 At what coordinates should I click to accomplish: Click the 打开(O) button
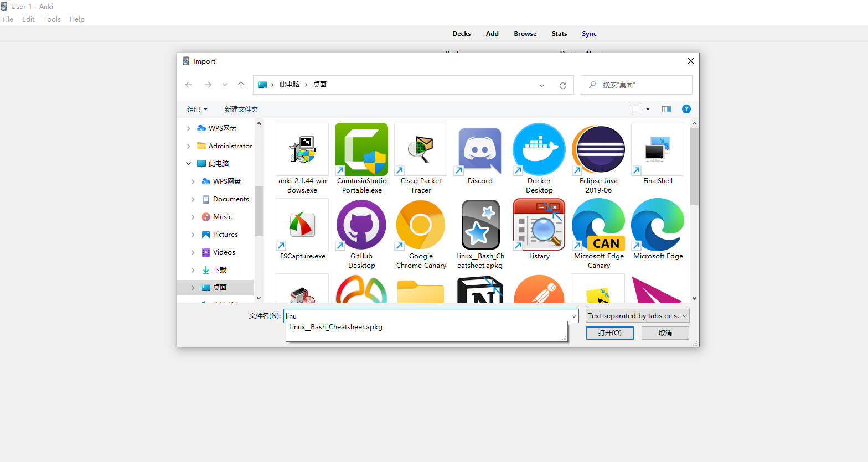coord(610,333)
